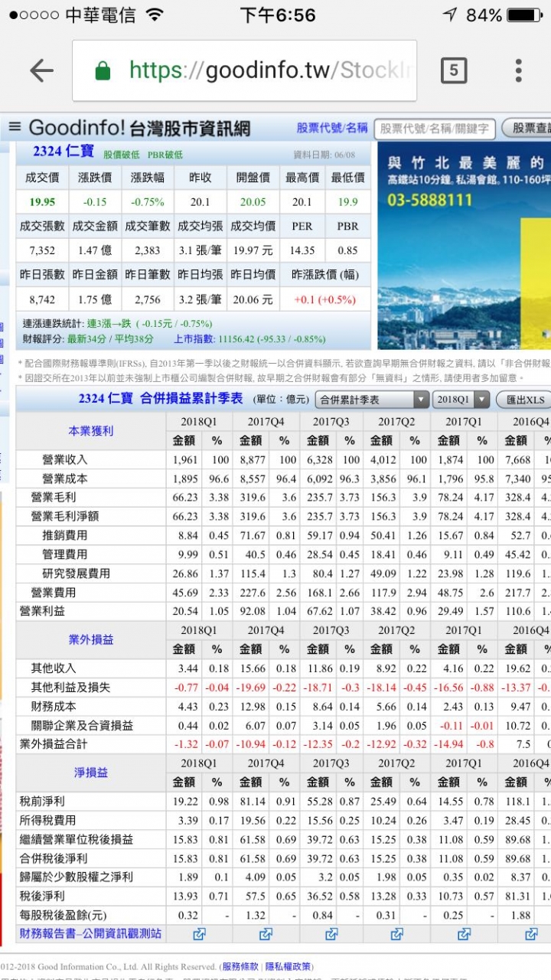Click the PBR value 0.85
This screenshot has width=551, height=980.
point(347,250)
